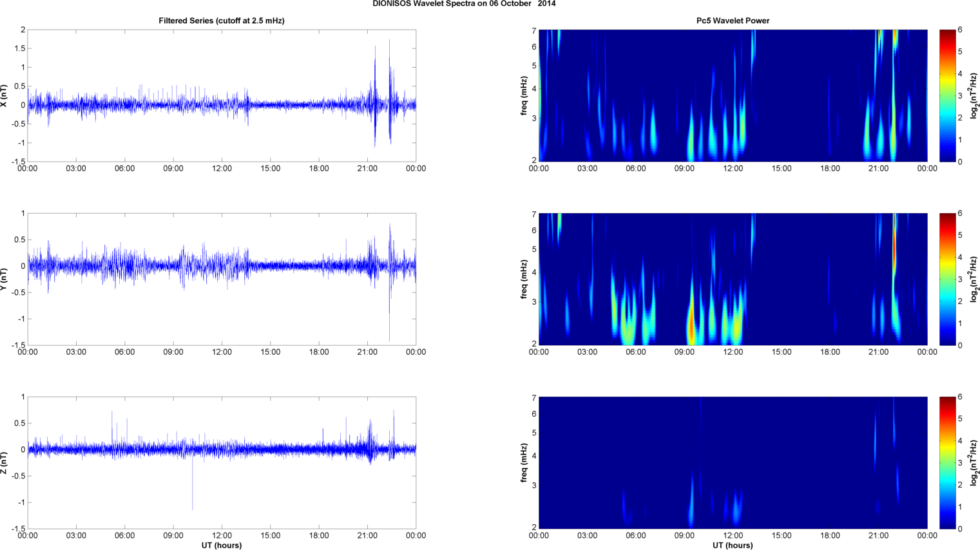Click the 'Z (nT)' axis label

(x=5, y=463)
